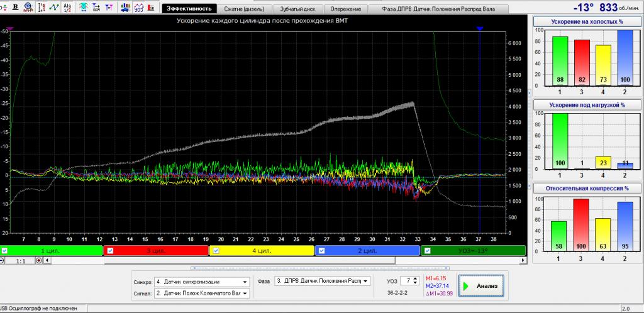
Task: Click the horizontal scrollbar left arrow
Action: point(47,260)
